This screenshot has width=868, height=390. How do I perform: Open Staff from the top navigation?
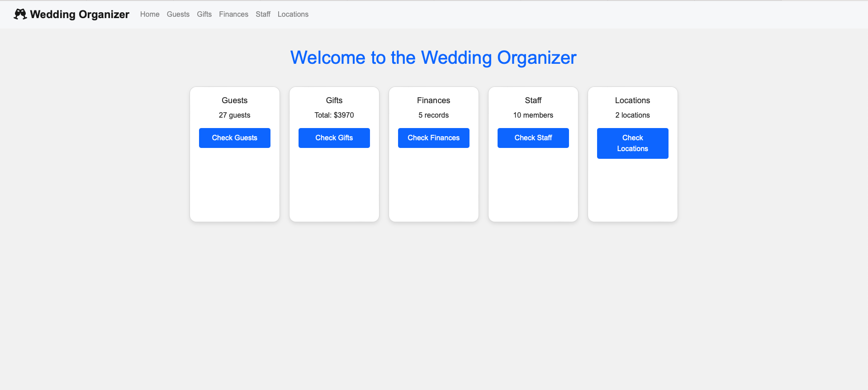tap(263, 14)
